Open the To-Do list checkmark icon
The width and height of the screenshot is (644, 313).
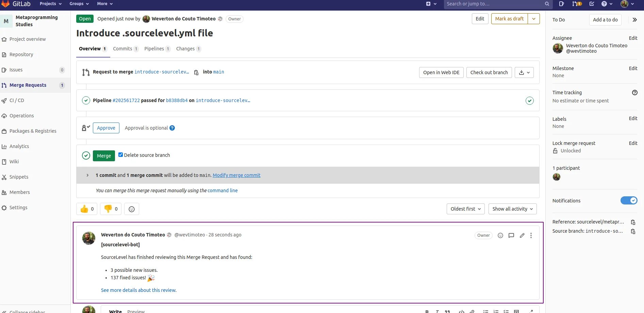point(592,4)
